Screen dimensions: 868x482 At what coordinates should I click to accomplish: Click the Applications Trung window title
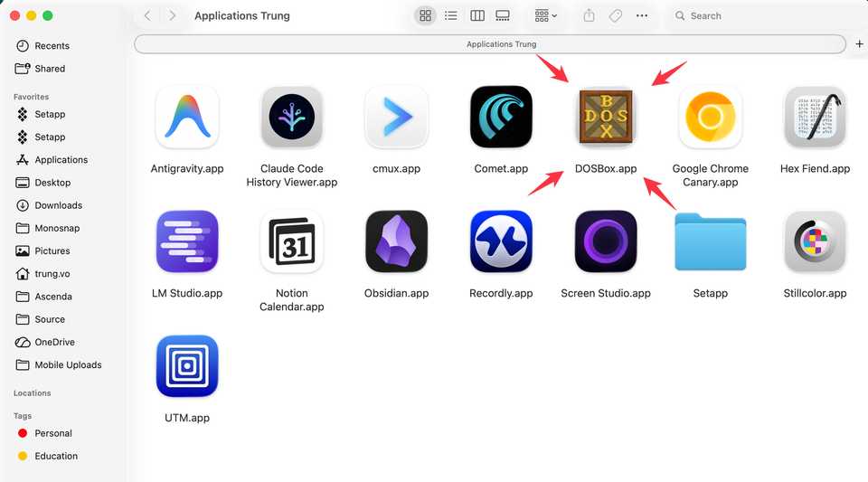point(242,15)
